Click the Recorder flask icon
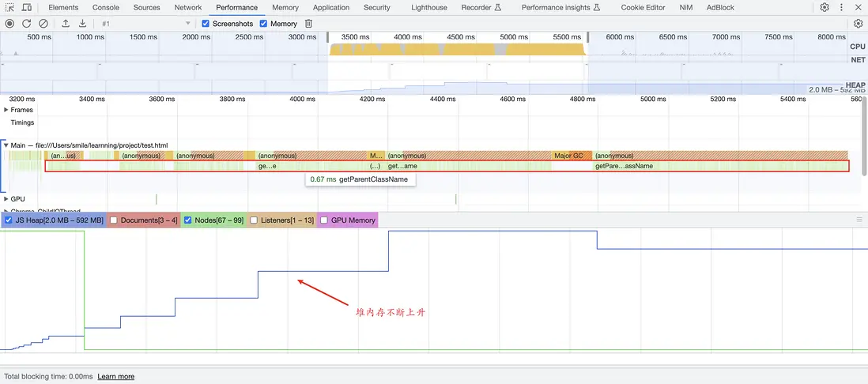The image size is (868, 384). coord(497,8)
